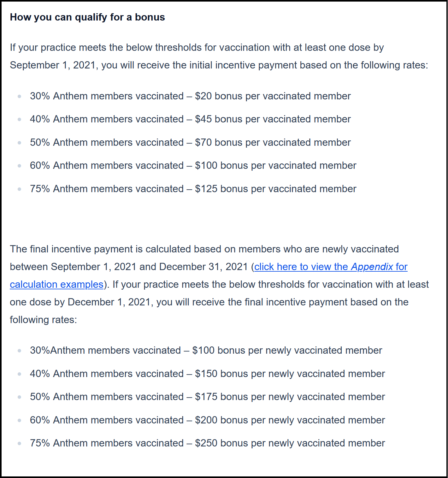Click the $150 bonus per newly vaccinated line
The height and width of the screenshot is (478, 448).
(x=207, y=374)
